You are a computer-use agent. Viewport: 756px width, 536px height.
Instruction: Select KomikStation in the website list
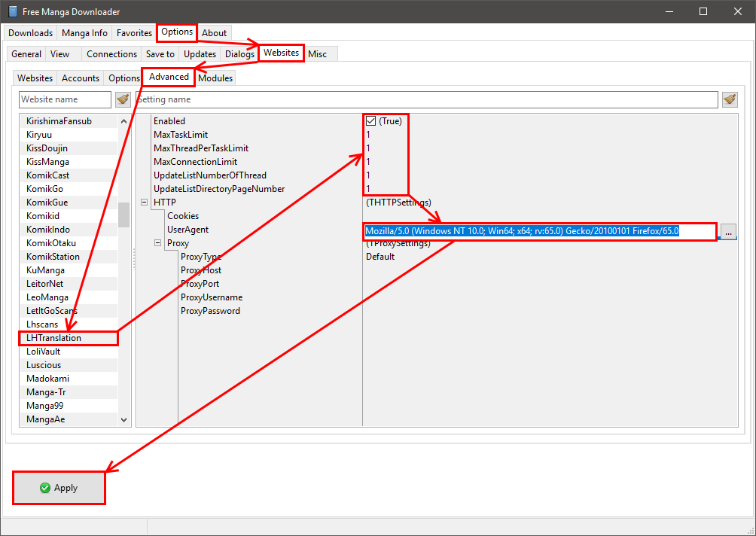click(x=69, y=257)
